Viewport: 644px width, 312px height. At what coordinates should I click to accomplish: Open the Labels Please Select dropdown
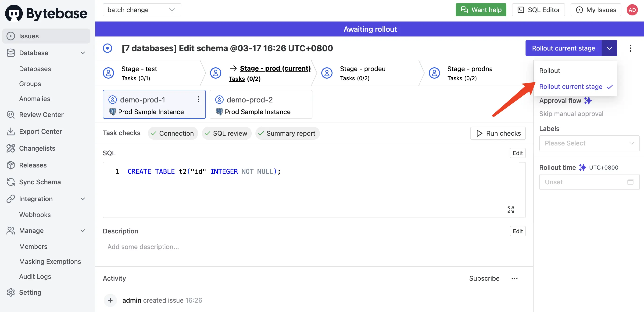[x=589, y=143]
